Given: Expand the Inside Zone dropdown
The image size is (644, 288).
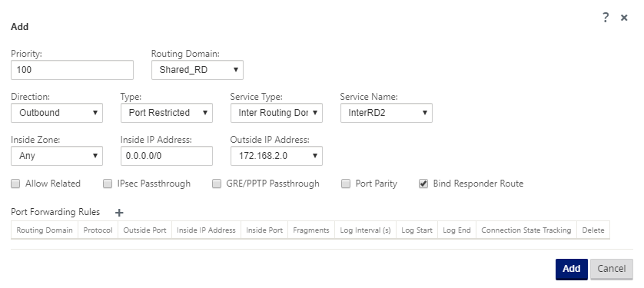Looking at the screenshot, I should [57, 156].
